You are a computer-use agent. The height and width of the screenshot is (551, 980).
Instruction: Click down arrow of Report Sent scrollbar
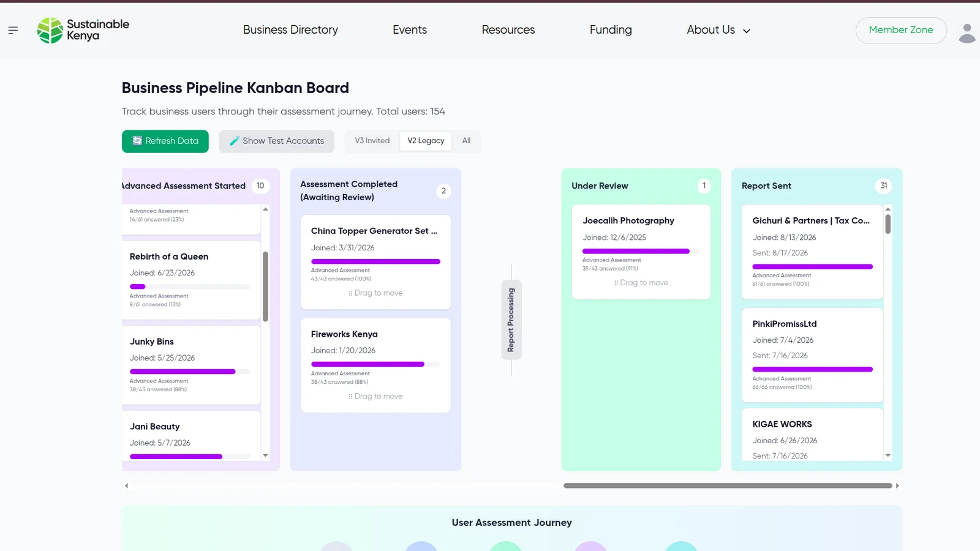click(x=888, y=455)
